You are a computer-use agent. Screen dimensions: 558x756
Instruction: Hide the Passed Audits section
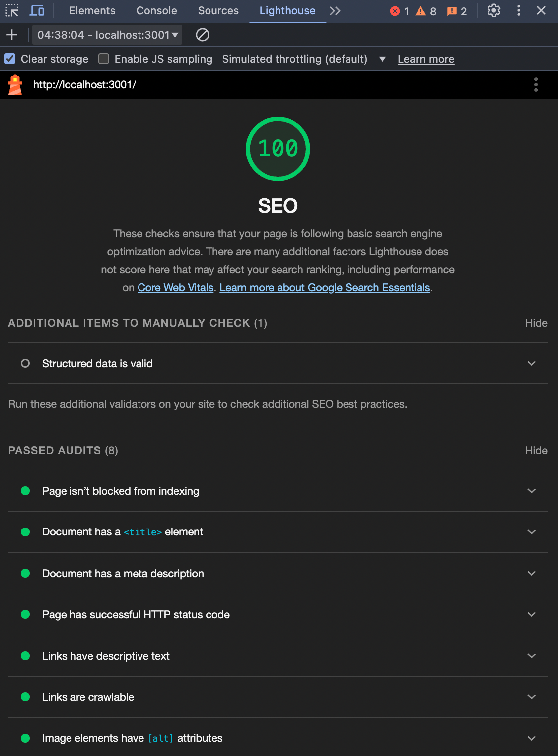[536, 450]
